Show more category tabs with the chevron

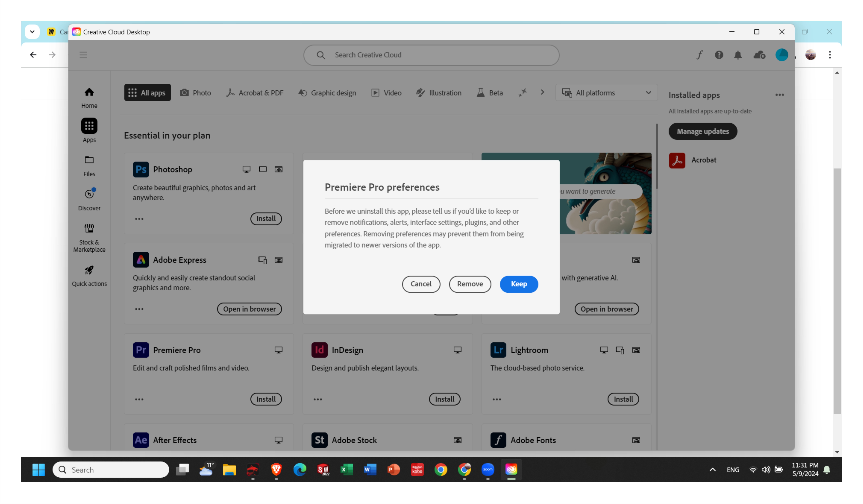pos(542,92)
